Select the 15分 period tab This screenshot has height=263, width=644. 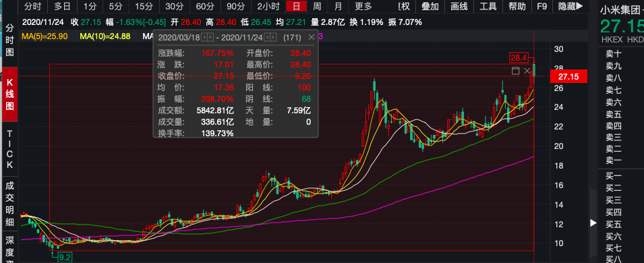coord(144,6)
